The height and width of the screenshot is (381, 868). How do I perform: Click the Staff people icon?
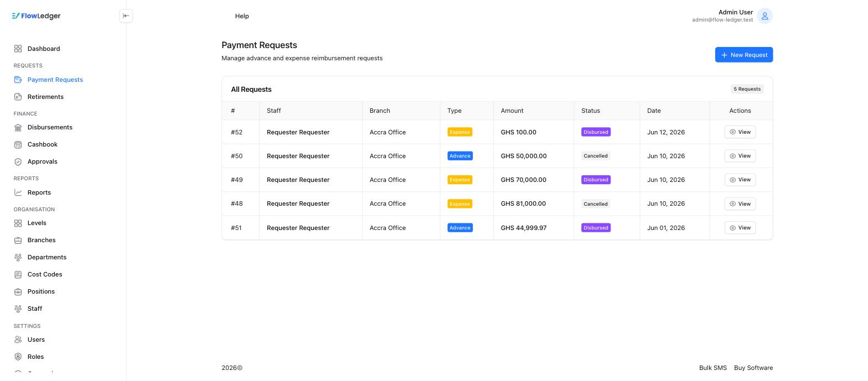18,309
